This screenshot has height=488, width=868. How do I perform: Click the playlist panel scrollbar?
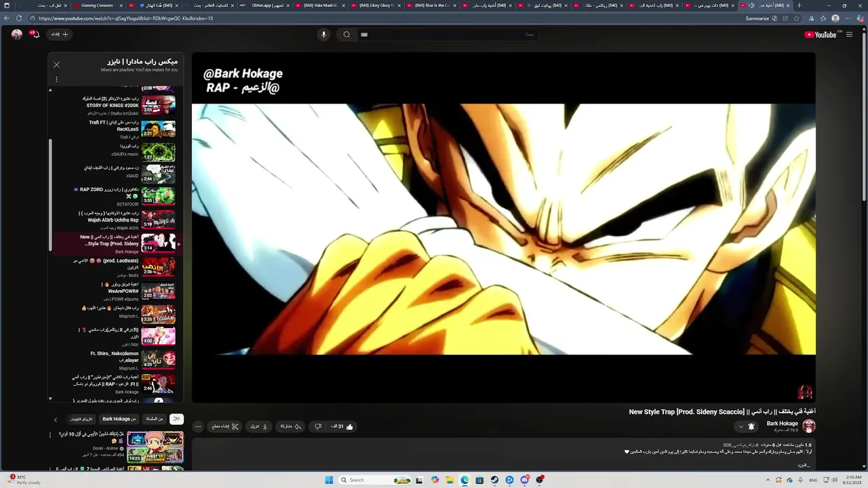tap(50, 195)
